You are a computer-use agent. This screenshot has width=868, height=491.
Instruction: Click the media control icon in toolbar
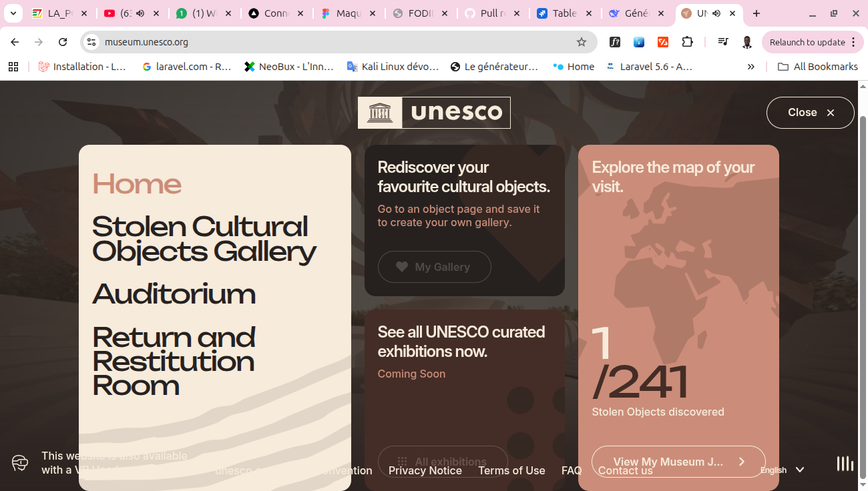coord(723,42)
